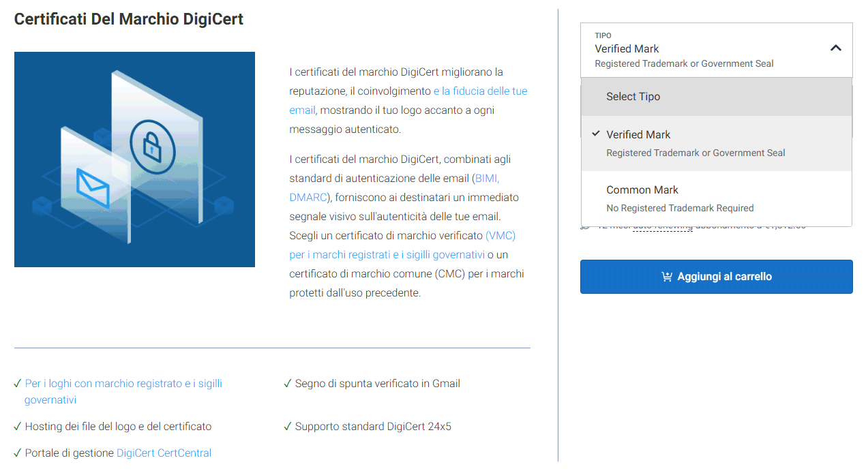Viewport: 868px width, 471px height.
Task: Click the green tick beside Portale di gestione
Action: tap(18, 453)
